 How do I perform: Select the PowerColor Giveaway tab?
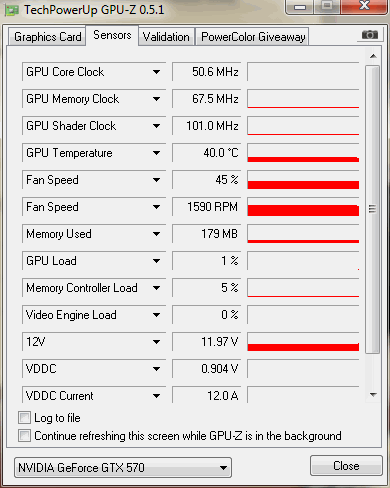253,37
